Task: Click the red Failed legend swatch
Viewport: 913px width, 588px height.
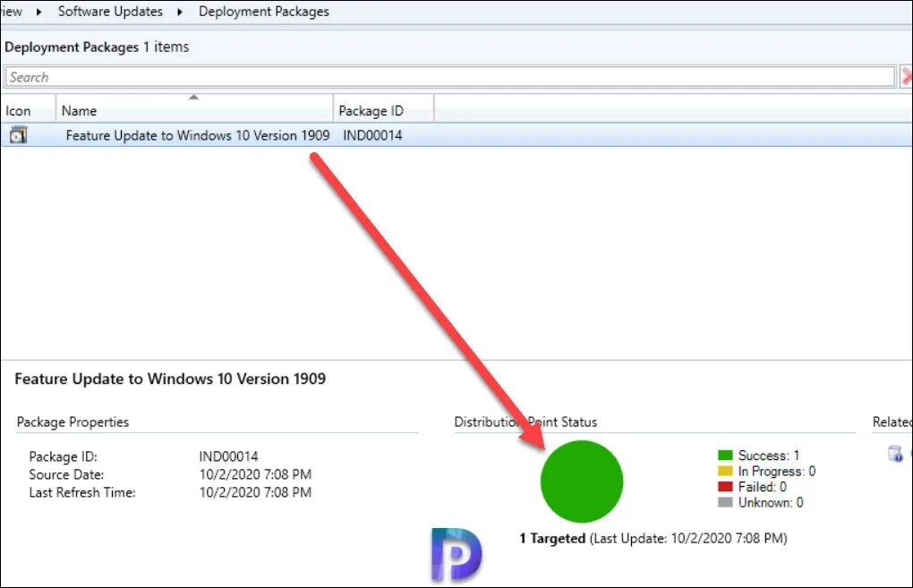Action: pyautogui.click(x=725, y=487)
